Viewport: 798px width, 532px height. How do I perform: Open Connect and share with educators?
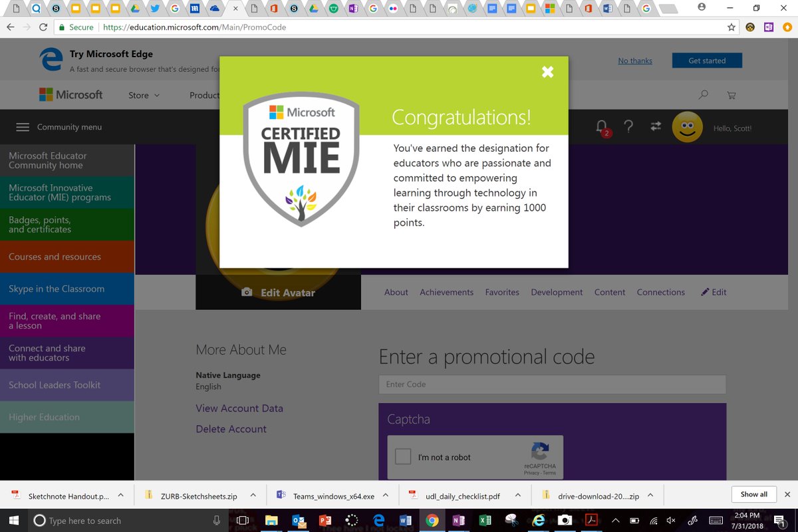click(x=67, y=352)
